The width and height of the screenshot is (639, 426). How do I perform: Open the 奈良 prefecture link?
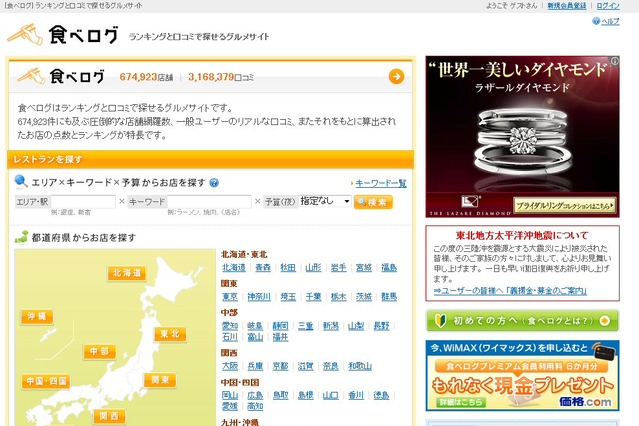[x=331, y=366]
